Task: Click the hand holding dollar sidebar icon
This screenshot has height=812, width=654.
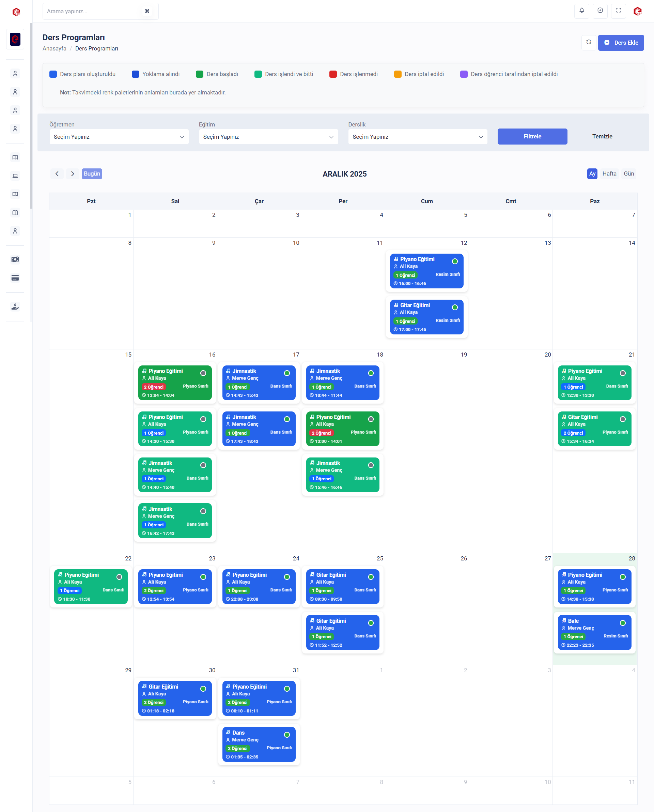Action: 15,306
